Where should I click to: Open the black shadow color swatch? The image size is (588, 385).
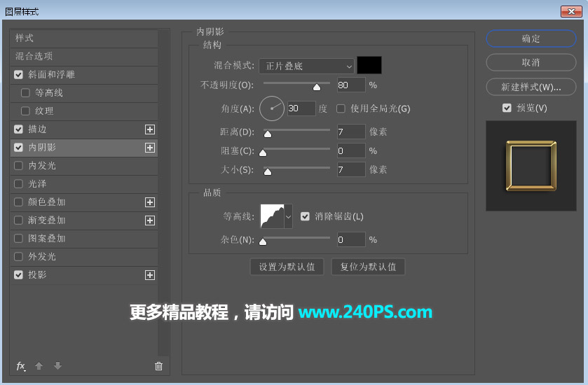pos(369,65)
